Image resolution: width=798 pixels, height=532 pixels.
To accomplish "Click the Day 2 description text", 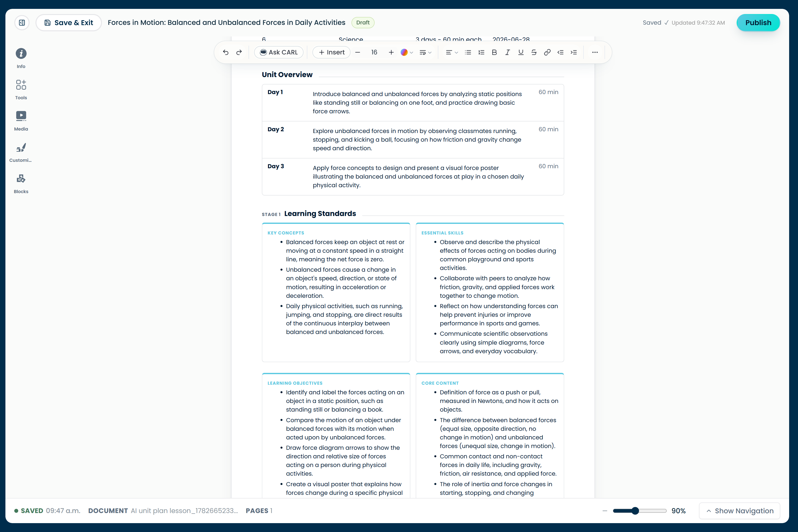I will click(417, 140).
